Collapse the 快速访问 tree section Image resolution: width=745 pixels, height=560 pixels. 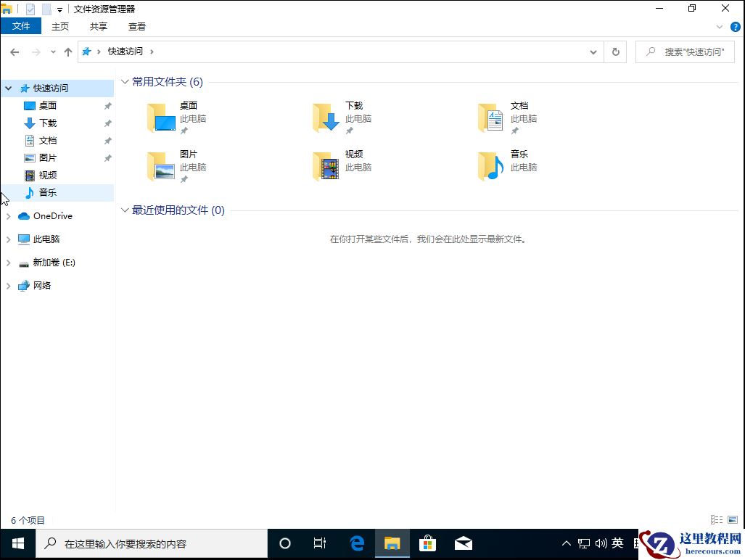point(7,87)
